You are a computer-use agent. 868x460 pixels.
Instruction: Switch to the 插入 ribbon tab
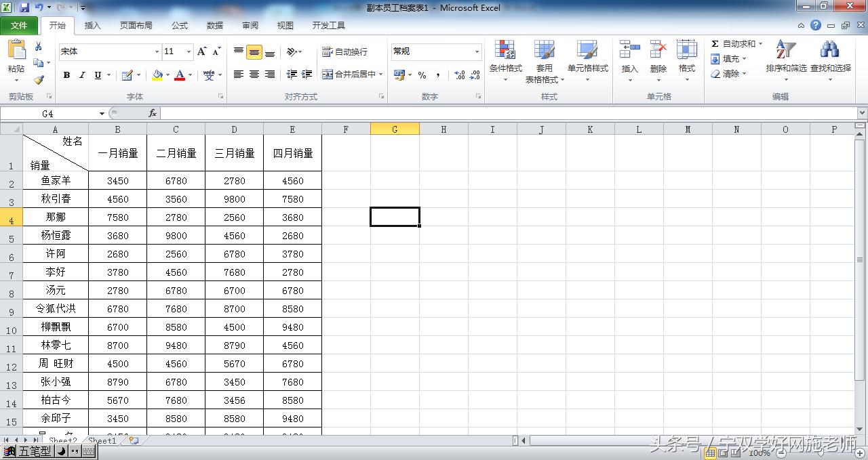pos(92,26)
